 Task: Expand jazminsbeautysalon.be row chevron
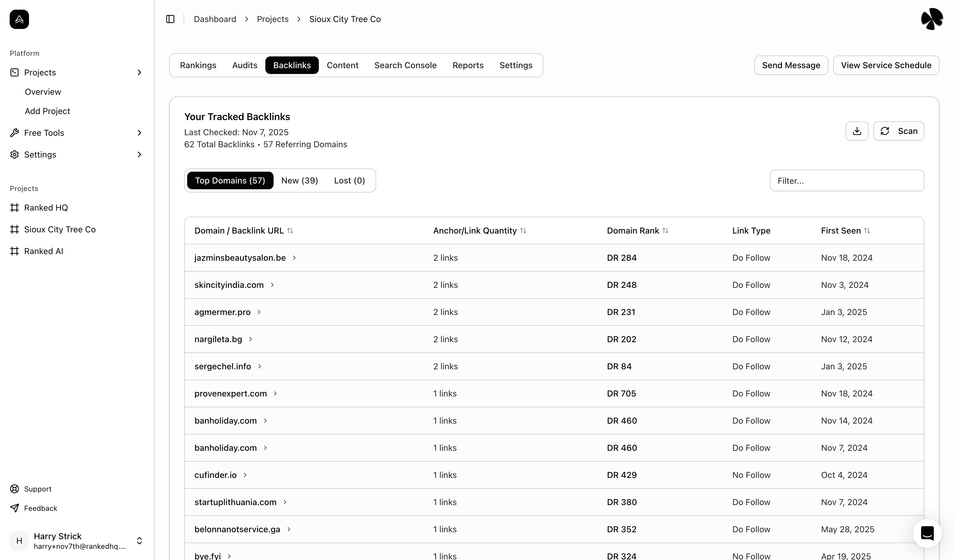294,258
